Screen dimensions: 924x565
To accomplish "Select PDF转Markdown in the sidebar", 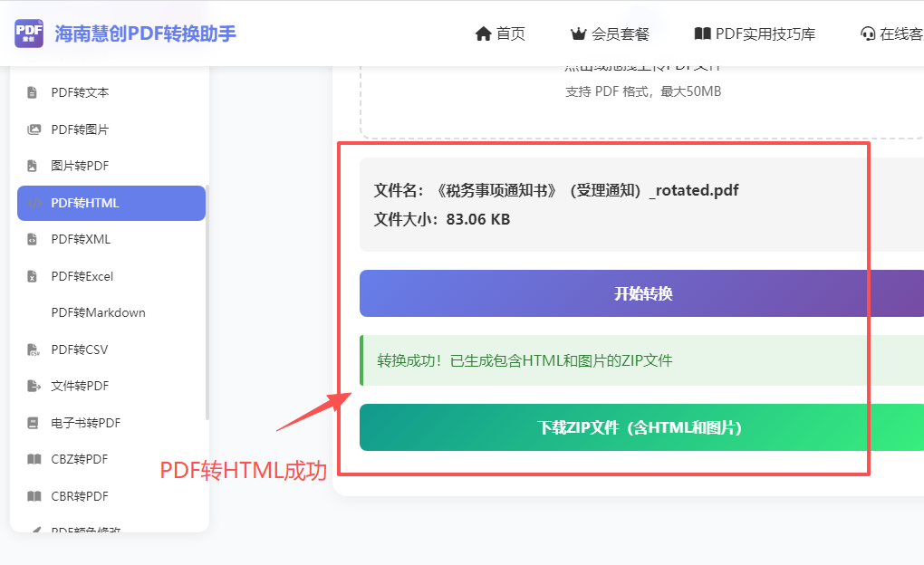I will [x=111, y=312].
